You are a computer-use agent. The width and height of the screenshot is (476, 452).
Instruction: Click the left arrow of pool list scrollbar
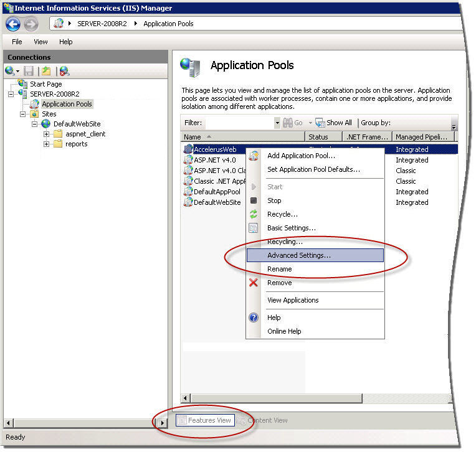(x=186, y=398)
